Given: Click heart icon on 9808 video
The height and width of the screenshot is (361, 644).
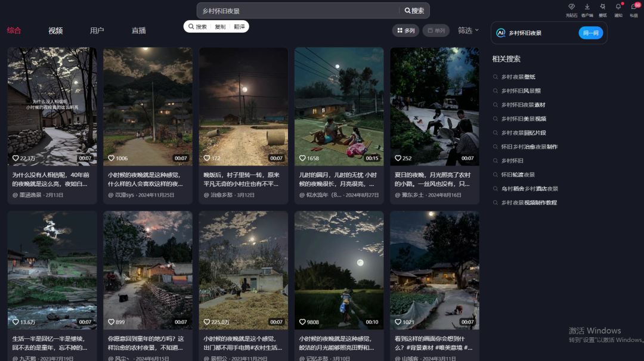Looking at the screenshot, I should coord(303,322).
